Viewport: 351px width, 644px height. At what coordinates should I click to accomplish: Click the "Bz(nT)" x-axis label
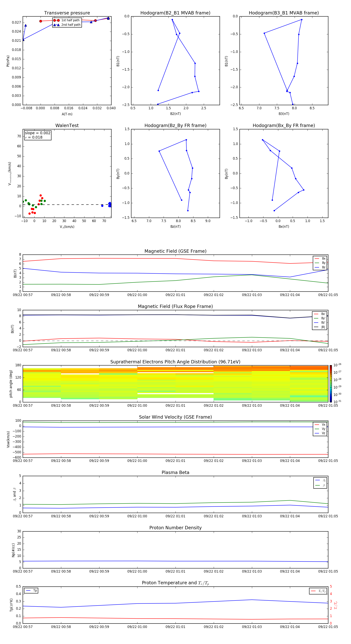[175, 227]
